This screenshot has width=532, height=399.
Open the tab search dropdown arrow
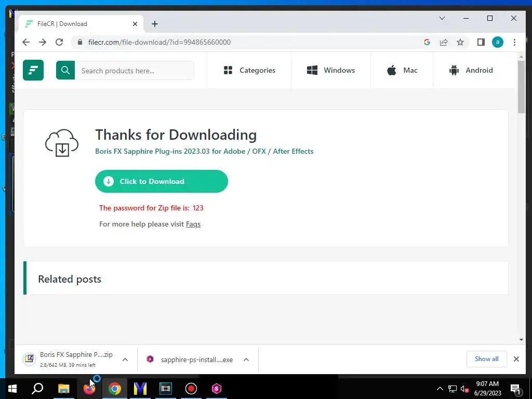coord(442,18)
